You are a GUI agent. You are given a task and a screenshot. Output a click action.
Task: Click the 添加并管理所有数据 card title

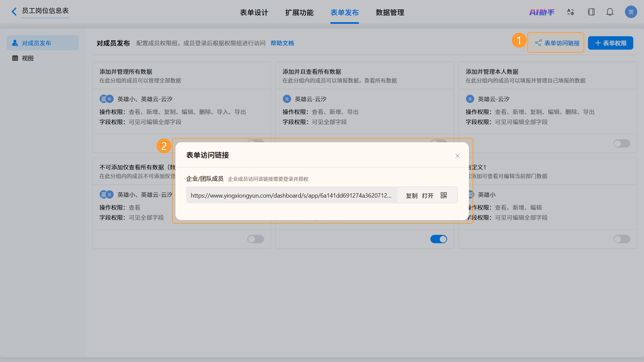click(126, 72)
